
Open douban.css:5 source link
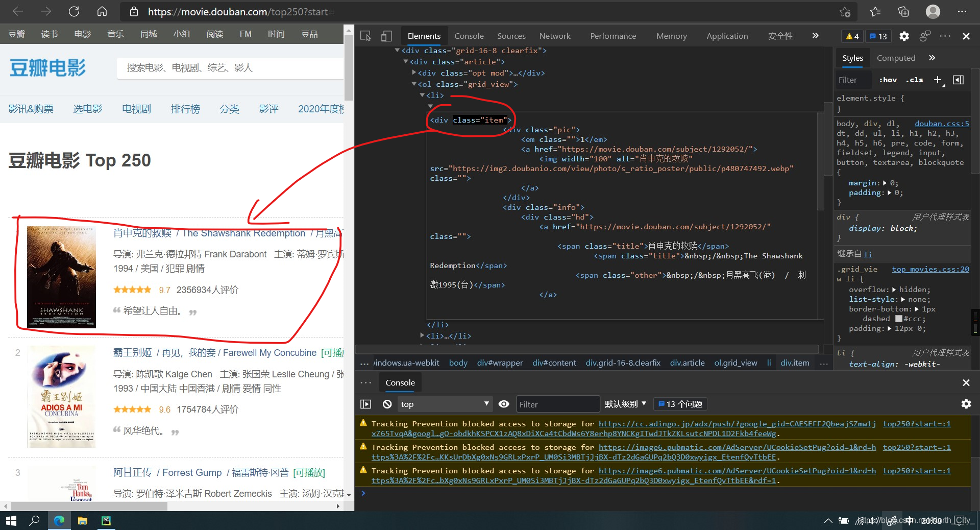pos(942,124)
